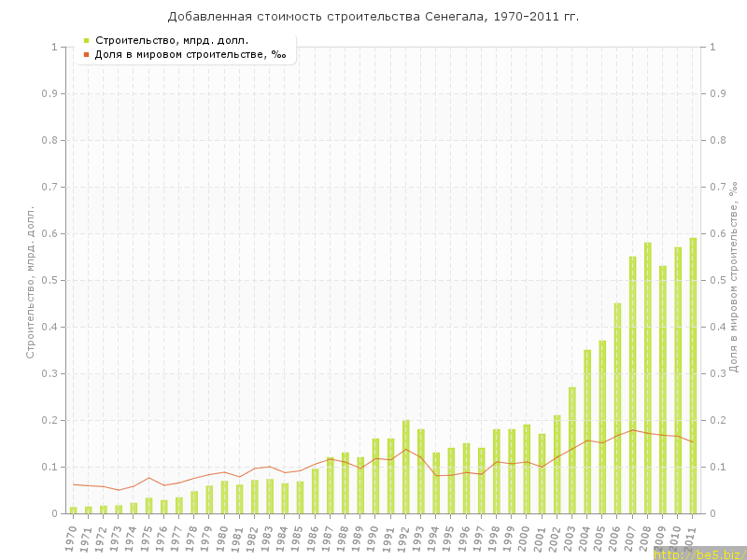This screenshot has width=747, height=560.
Task: Click the 1970 x-axis year label
Action: 71,538
